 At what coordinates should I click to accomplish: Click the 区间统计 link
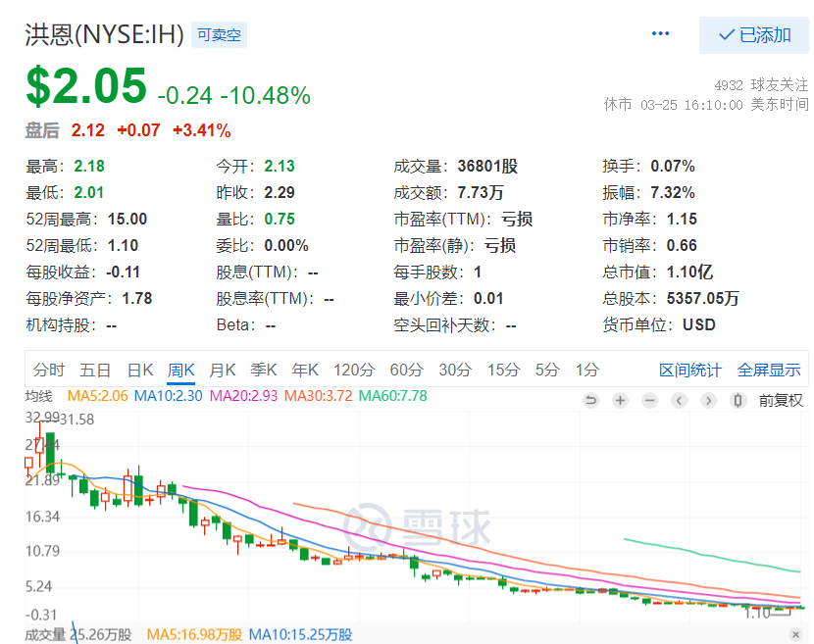pos(689,370)
